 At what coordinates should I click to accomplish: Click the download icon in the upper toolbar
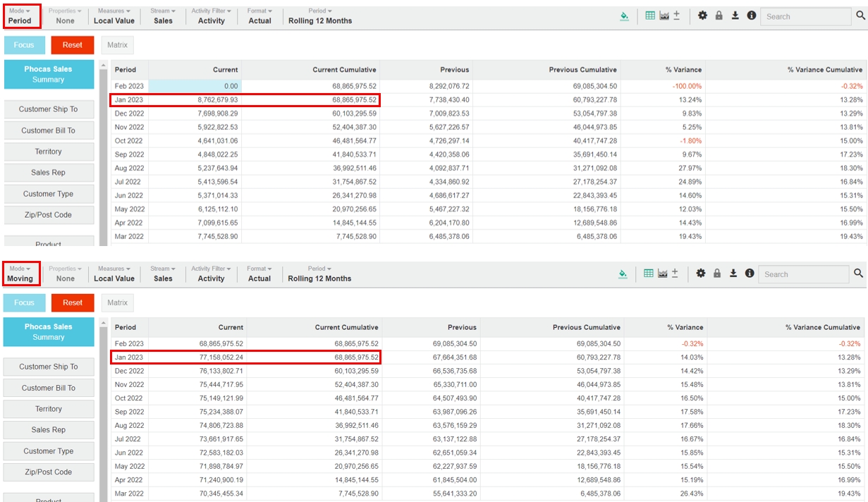[735, 16]
